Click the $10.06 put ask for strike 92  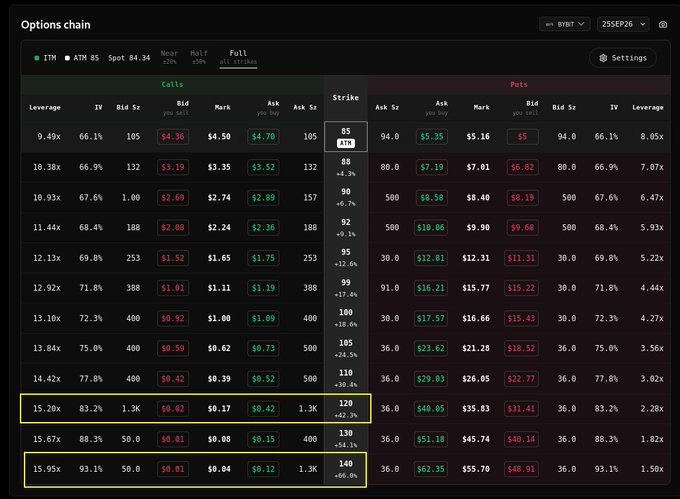[x=431, y=228]
